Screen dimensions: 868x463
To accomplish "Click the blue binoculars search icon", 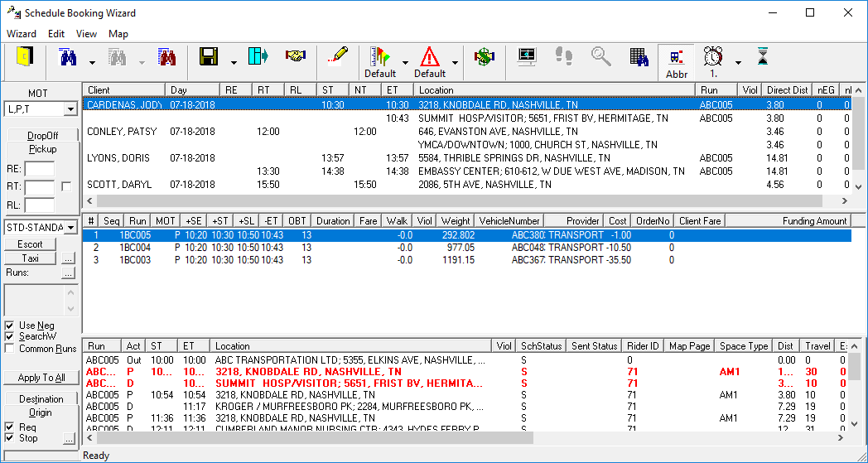I will [x=68, y=57].
